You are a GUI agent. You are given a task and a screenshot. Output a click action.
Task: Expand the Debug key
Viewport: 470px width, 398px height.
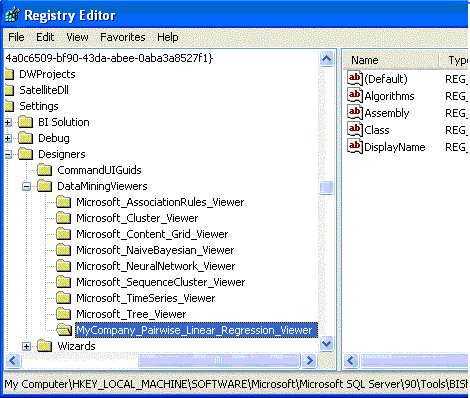point(8,138)
